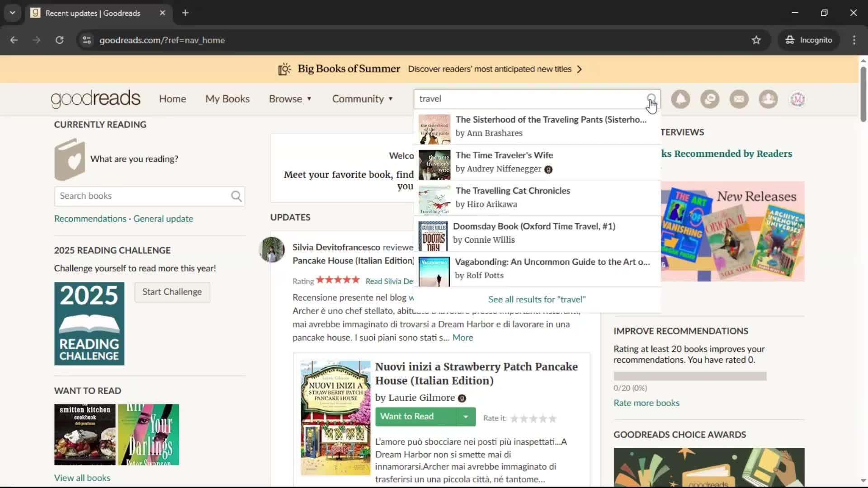
Task: Select The Travelling Cat Chronicles suggestion
Action: [x=537, y=198]
